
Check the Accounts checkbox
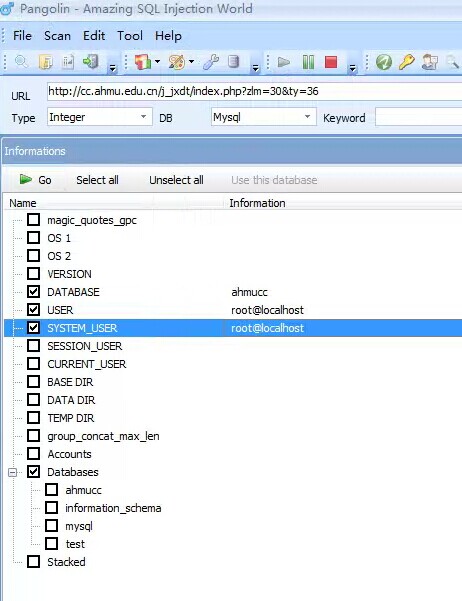tap(33, 454)
